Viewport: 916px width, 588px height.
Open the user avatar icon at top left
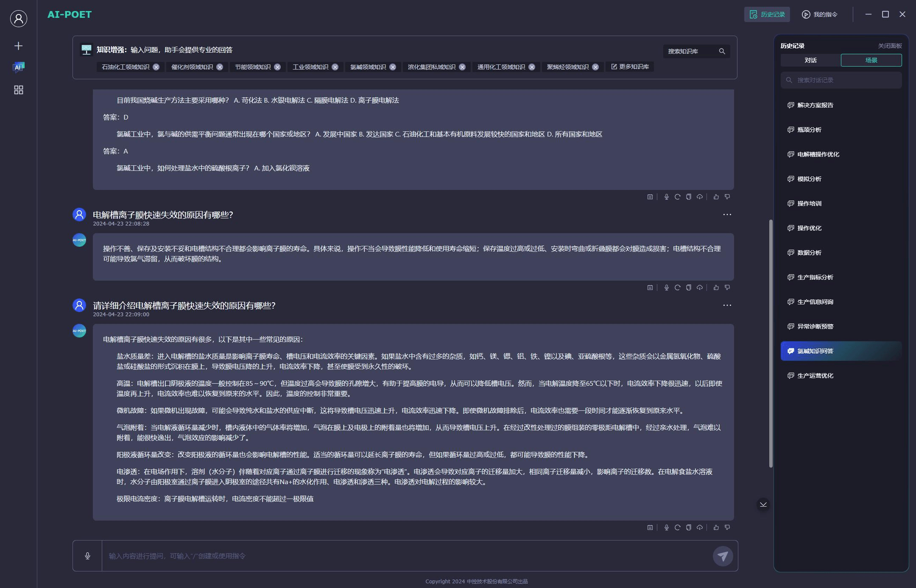pos(18,19)
